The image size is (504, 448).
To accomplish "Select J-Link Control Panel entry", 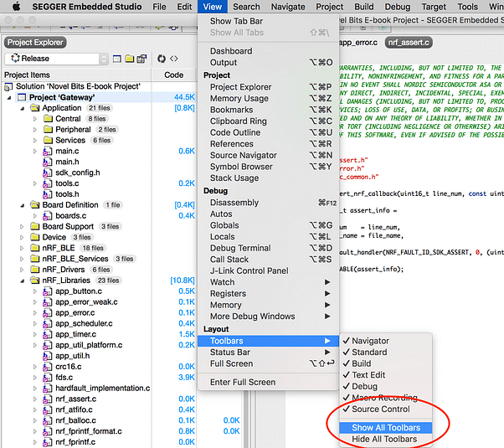I will (x=268, y=270).
